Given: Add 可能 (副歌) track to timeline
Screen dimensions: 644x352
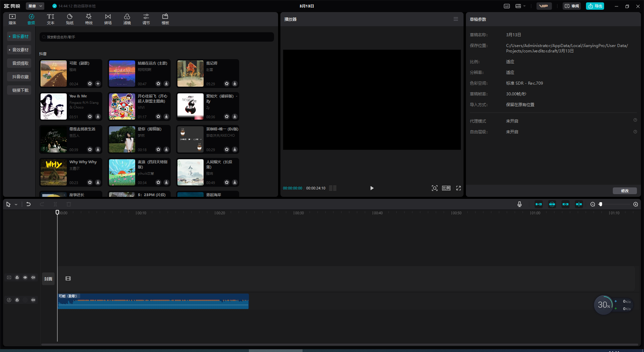Looking at the screenshot, I should (98, 84).
